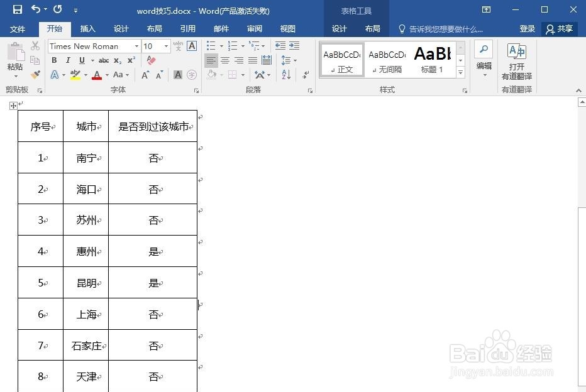The width and height of the screenshot is (586, 392).
Task: Toggle bold formatting
Action: click(x=54, y=60)
